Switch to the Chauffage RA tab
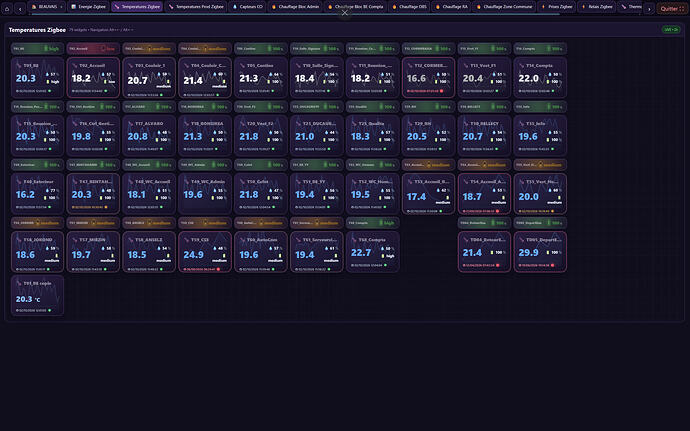This screenshot has width=690, height=431. pos(452,7)
